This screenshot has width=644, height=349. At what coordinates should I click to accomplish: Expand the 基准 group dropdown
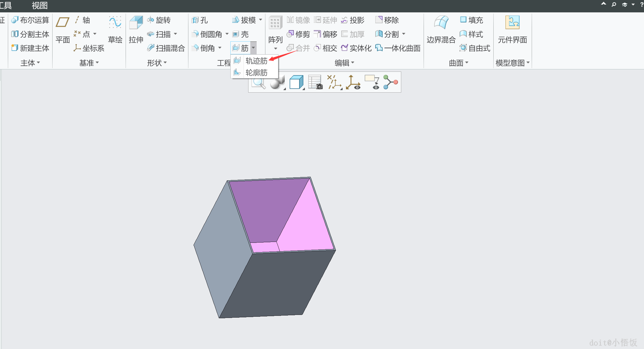[89, 63]
